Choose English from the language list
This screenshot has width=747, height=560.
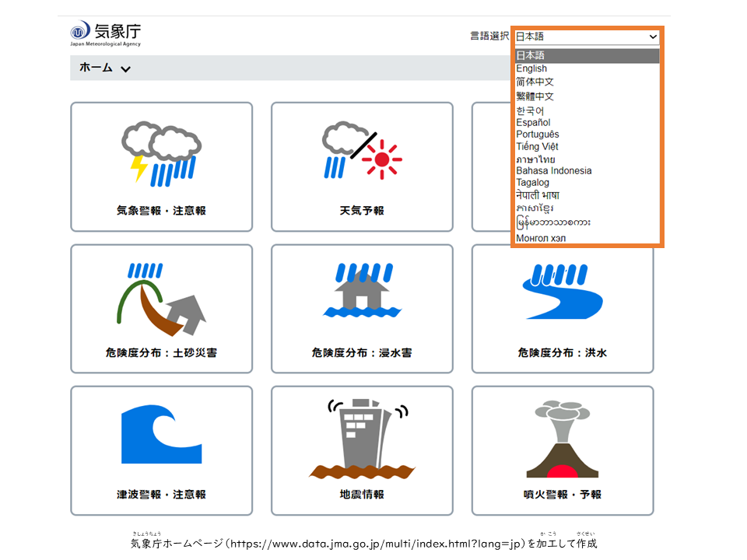(531, 68)
